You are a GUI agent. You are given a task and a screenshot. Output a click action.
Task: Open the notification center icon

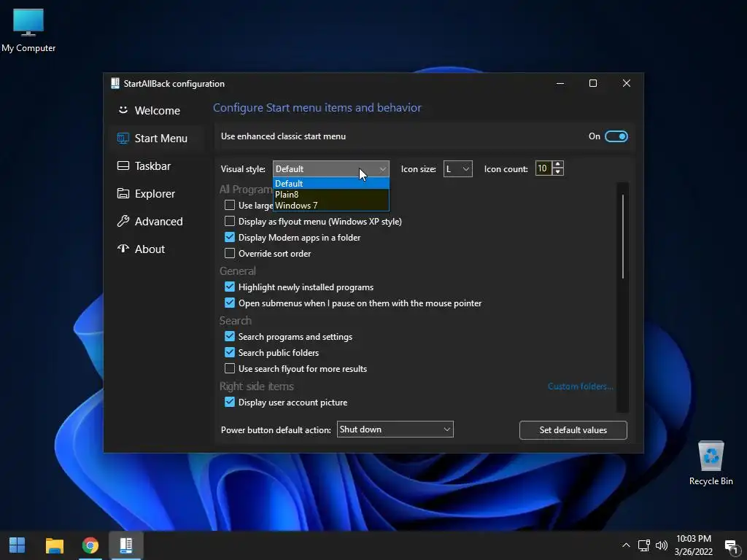point(731,546)
